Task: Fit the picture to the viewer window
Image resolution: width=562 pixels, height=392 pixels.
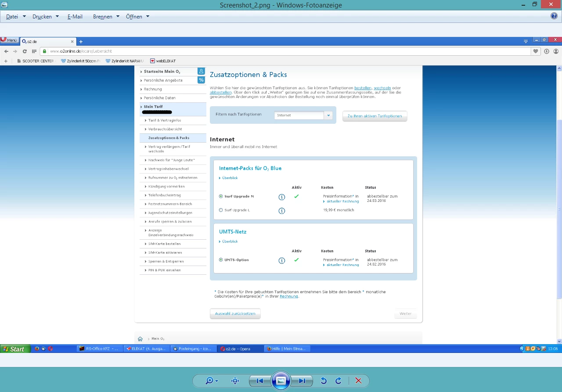Action: 235,381
